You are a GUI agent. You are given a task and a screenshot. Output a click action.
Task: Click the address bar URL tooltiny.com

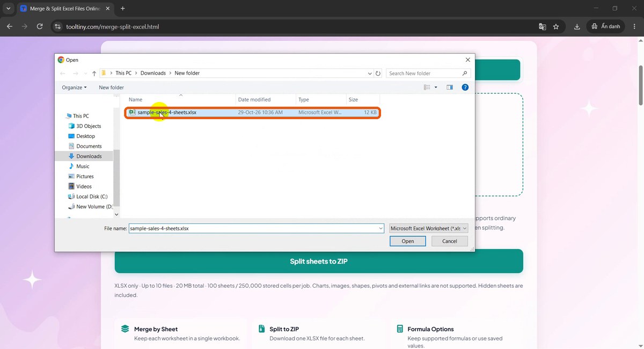point(112,26)
